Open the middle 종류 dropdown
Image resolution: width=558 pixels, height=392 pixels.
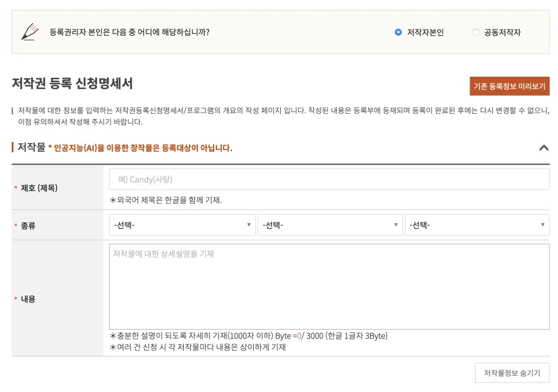pos(330,225)
